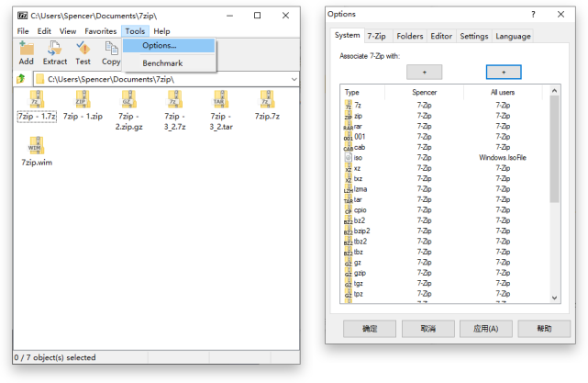The height and width of the screenshot is (383, 588).
Task: Select the 7zip - 1.7z file icon
Action: tap(37, 99)
